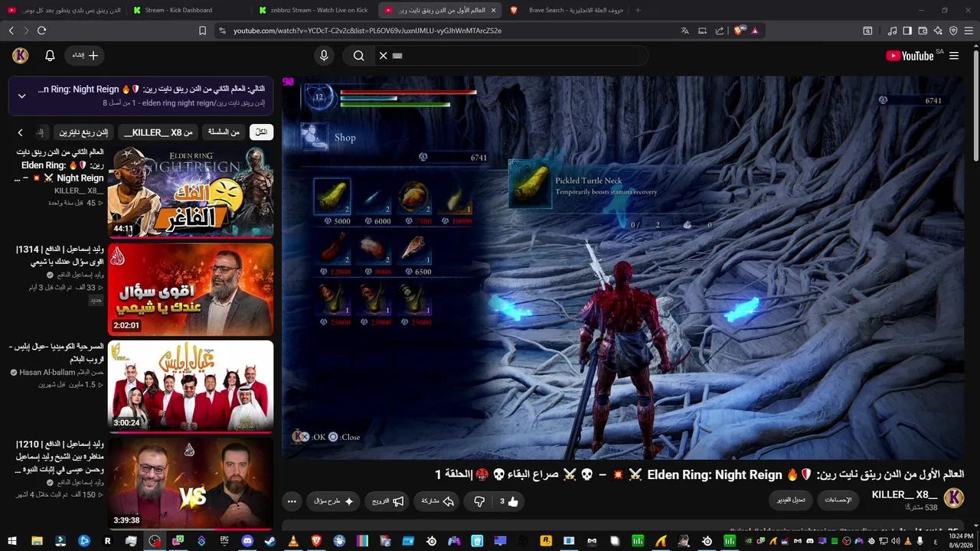Viewport: 980px width, 551px height.
Task: Select the 'إلدن رينغ نايترين' filter chip
Action: click(84, 132)
